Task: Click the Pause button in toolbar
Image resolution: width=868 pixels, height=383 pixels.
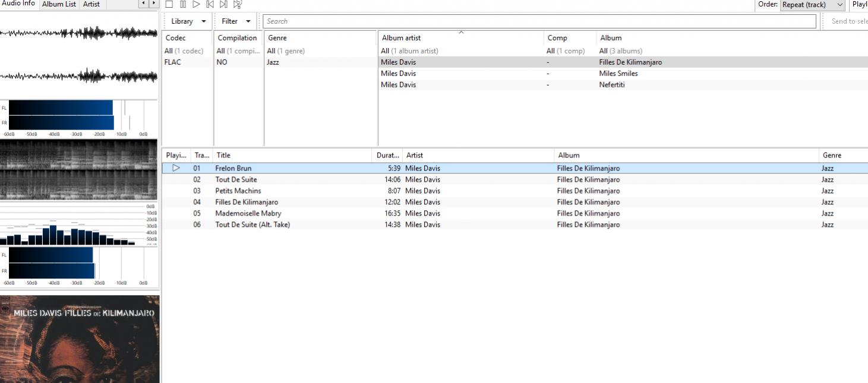Action: [183, 4]
